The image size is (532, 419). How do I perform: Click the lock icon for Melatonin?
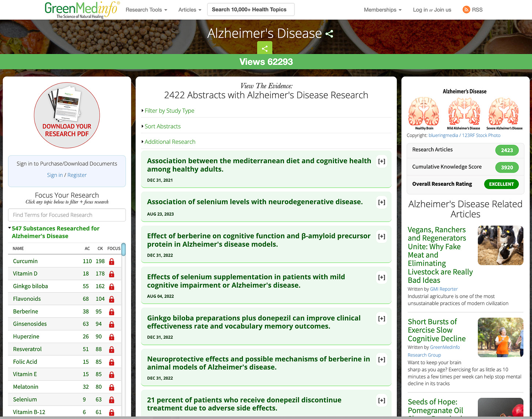tap(112, 387)
